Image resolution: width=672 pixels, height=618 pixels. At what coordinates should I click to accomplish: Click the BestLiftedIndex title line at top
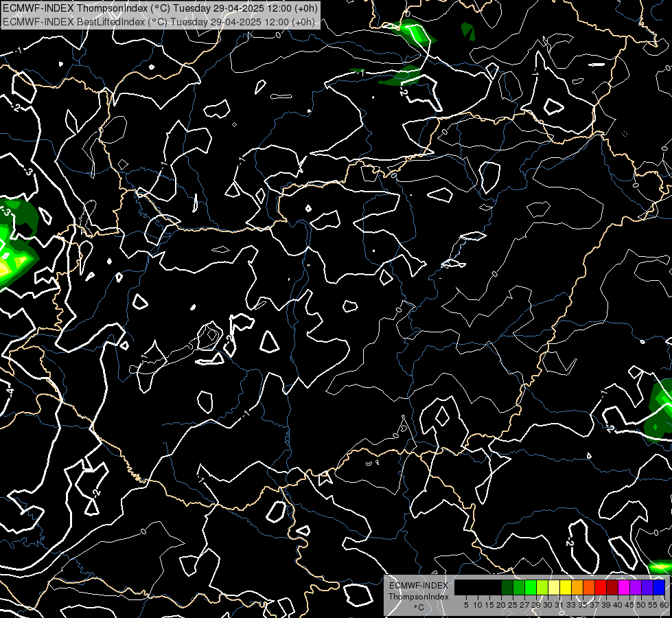(159, 21)
